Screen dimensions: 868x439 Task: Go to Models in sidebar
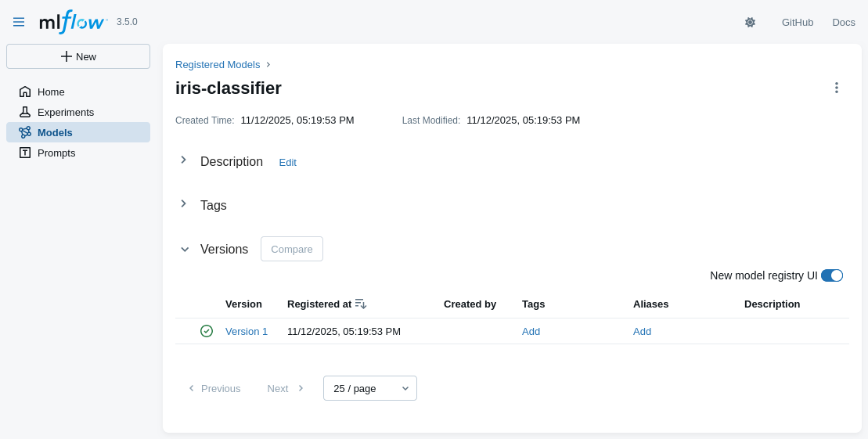(55, 132)
